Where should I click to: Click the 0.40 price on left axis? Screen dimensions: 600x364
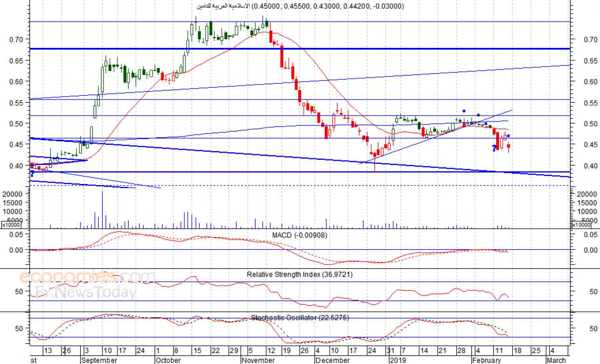click(x=16, y=165)
